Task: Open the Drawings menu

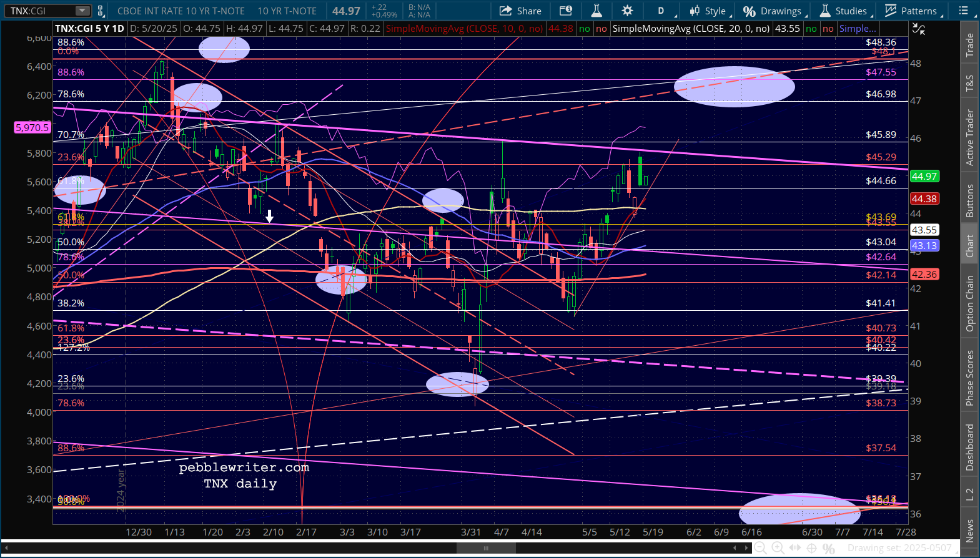Action: [x=773, y=11]
